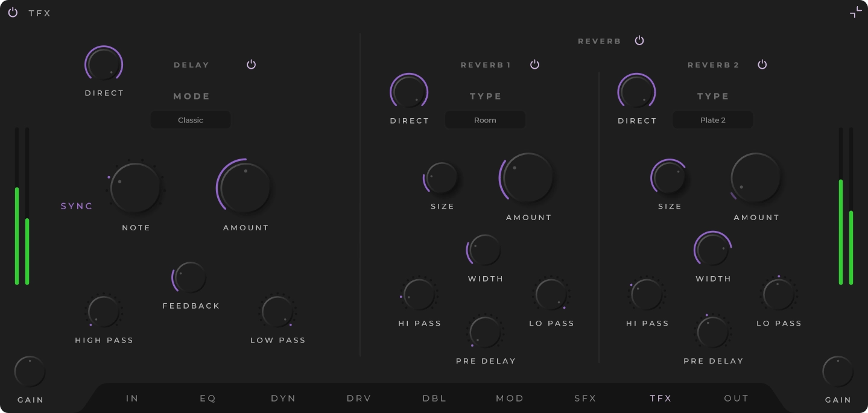The image size is (868, 413).
Task: Click the Reverb 2 Direct knob
Action: click(x=636, y=92)
